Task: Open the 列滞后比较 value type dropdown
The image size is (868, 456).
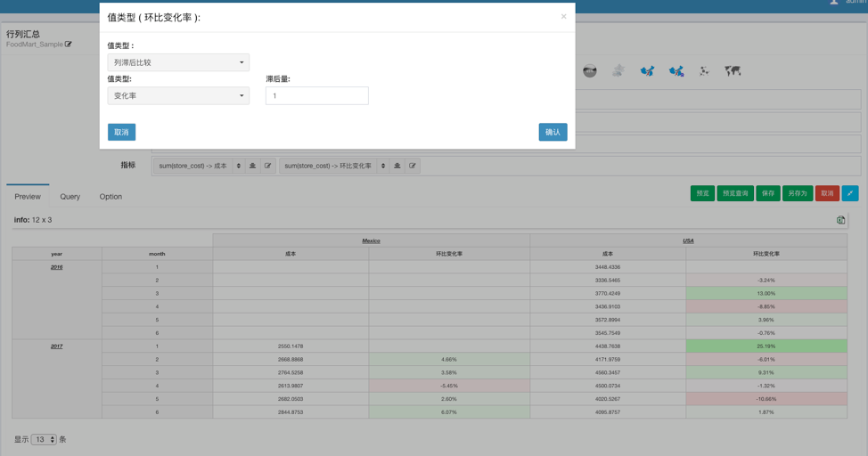Action: click(x=178, y=62)
